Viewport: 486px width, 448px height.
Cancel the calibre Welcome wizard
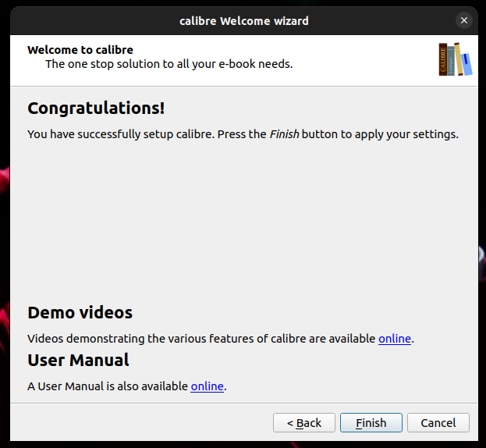pos(438,422)
